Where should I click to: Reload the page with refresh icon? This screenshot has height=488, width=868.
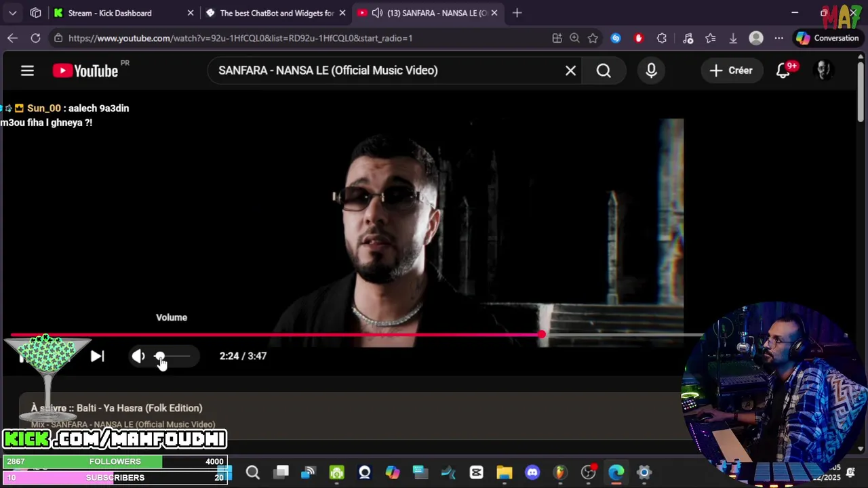[35, 38]
